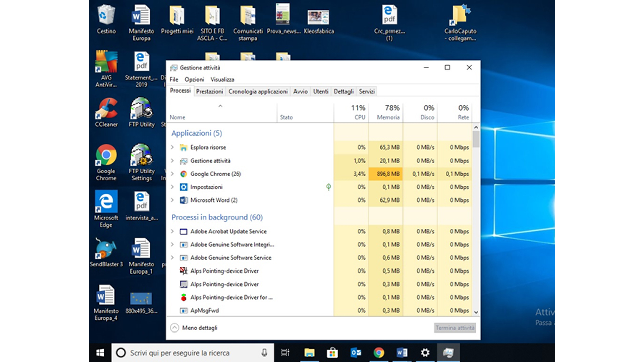Screen dimensions: 644x362
Task: Select the Esplora risorse folder icon
Action: click(x=183, y=147)
